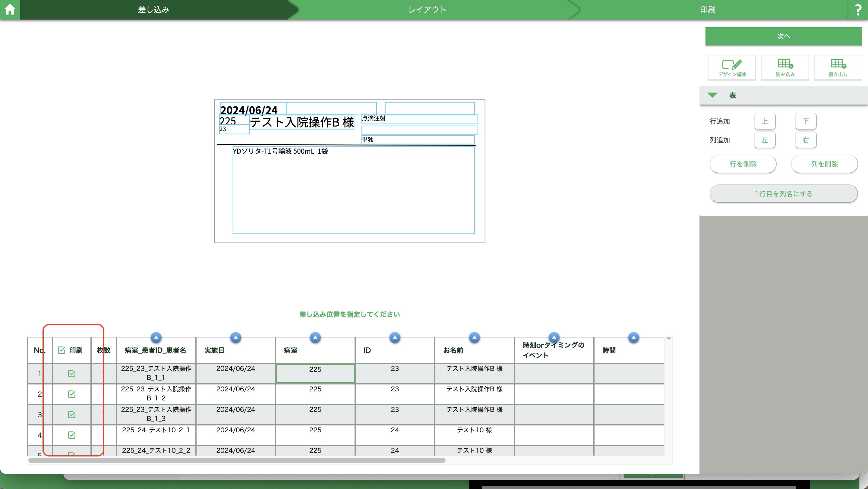This screenshot has width=868, height=489.
Task: Add row above with 上 button
Action: click(x=765, y=121)
